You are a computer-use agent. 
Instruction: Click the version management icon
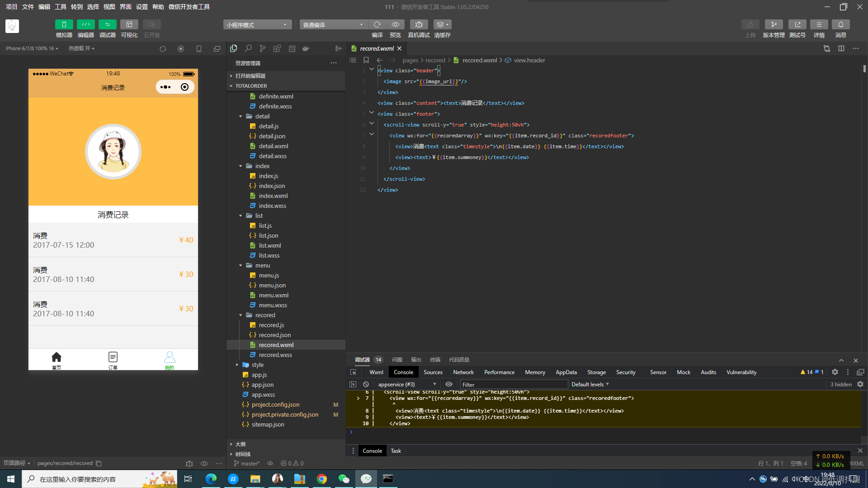click(774, 24)
